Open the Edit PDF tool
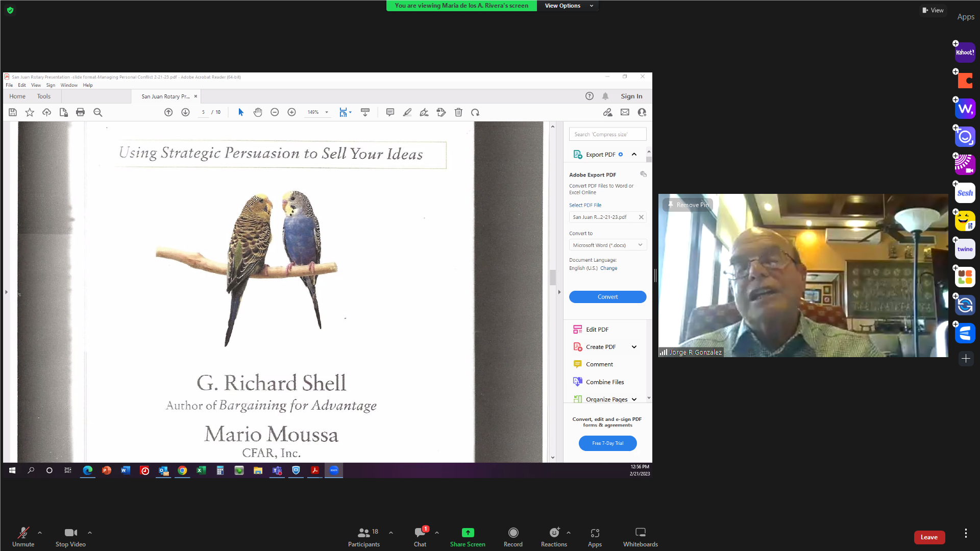This screenshot has width=980, height=551. [x=597, y=330]
